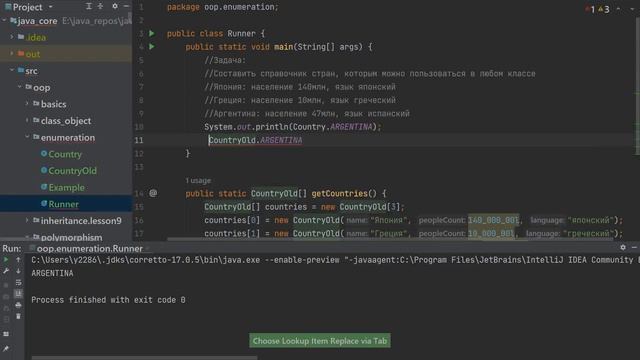Pin the Run tab
Viewport: 640px width, 360px height.
pyautogui.click(x=6, y=348)
